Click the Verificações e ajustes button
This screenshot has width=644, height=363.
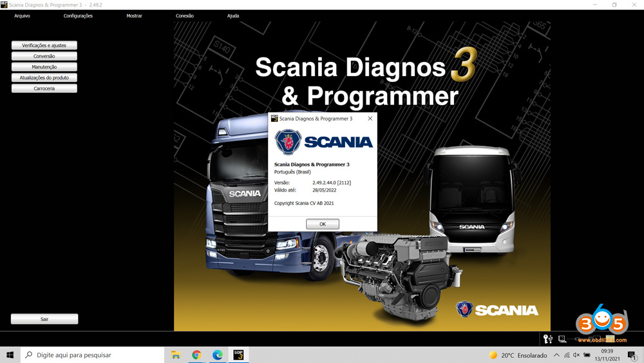[x=44, y=46]
